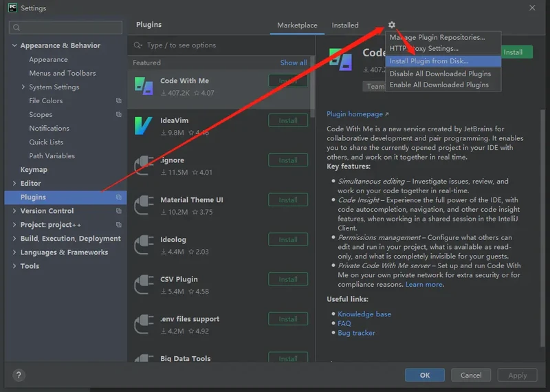Switch to the Installed tab

tap(345, 25)
